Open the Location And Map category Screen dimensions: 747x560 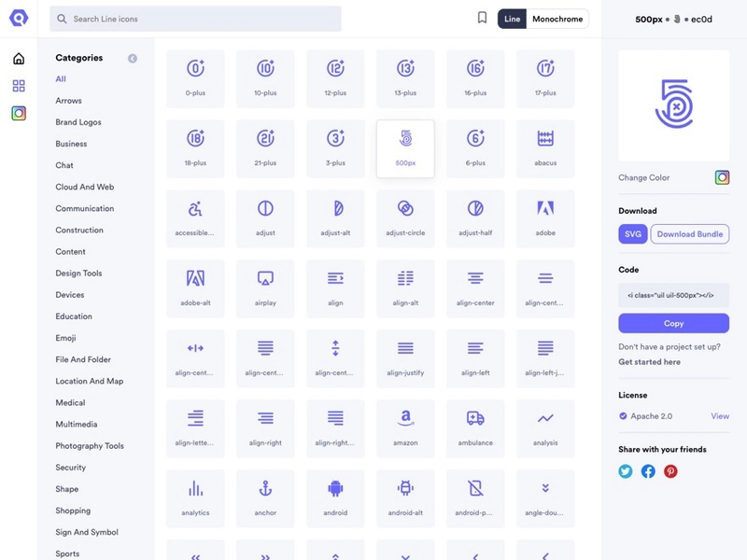point(89,381)
